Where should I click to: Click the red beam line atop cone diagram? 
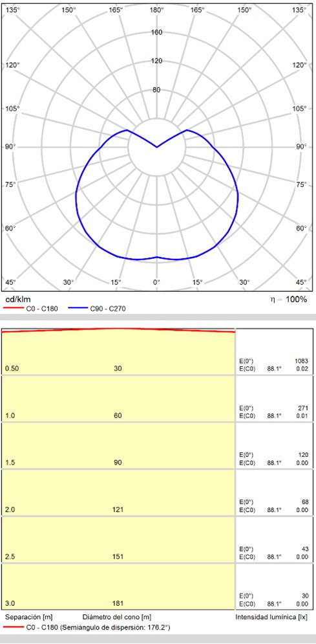(118, 330)
